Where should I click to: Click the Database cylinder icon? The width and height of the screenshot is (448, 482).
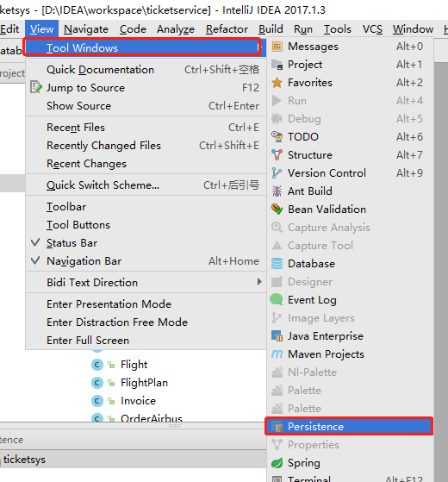pyautogui.click(x=277, y=264)
